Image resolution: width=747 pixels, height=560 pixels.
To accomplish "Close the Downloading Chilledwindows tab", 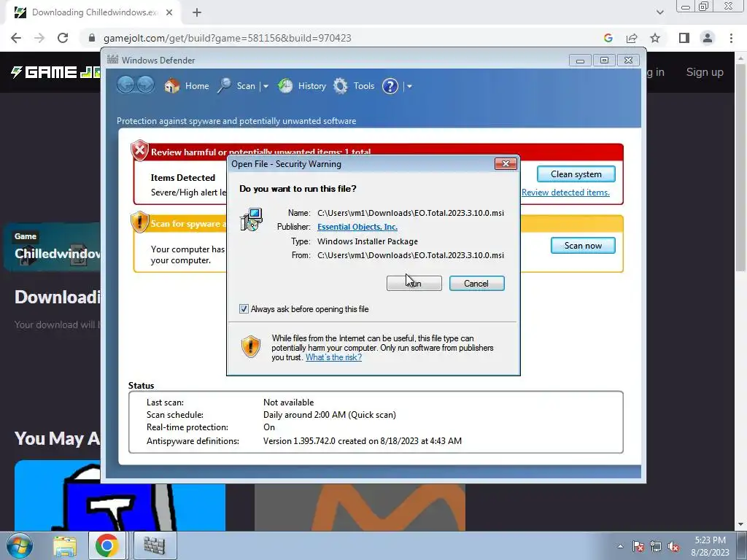I will pyautogui.click(x=169, y=12).
